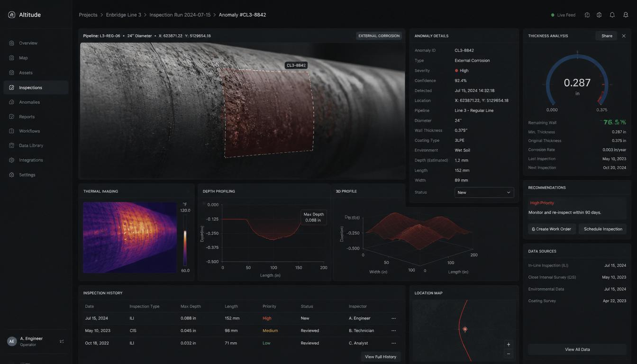The width and height of the screenshot is (637, 364).
Task: Click the Inspector column header
Action: (358, 307)
